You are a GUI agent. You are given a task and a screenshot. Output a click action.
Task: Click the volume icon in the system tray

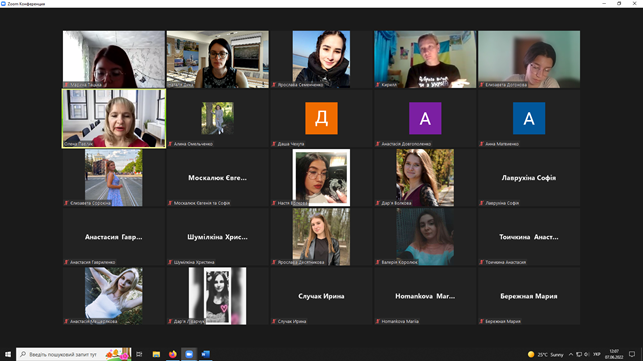586,354
